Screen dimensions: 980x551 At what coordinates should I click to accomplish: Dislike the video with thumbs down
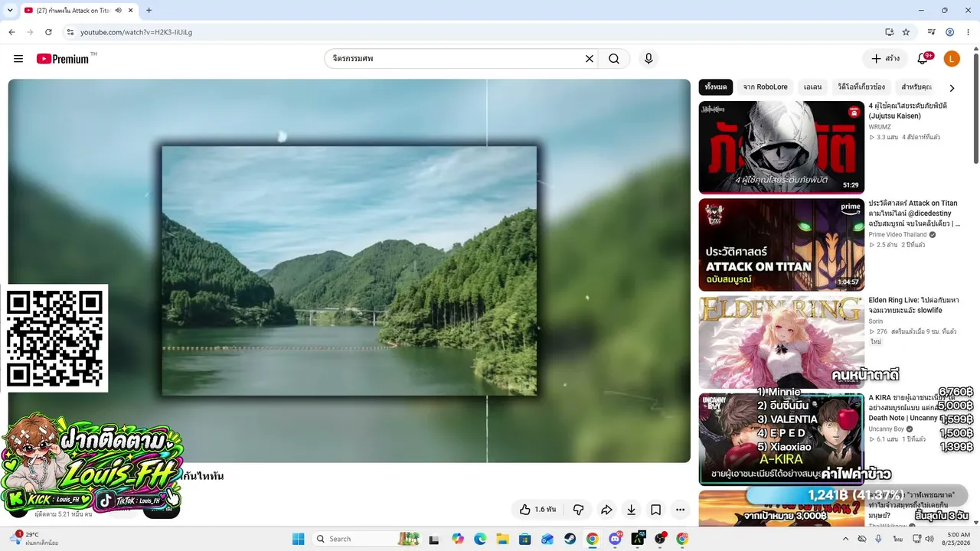click(579, 510)
